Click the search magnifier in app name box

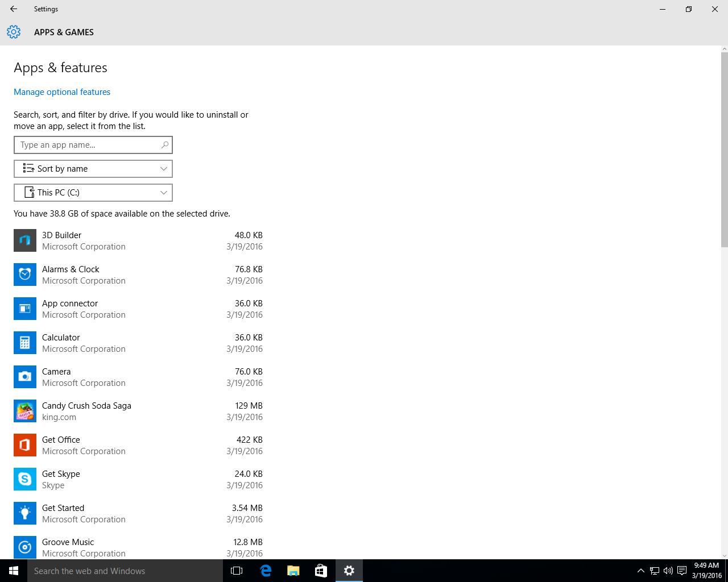tap(165, 145)
